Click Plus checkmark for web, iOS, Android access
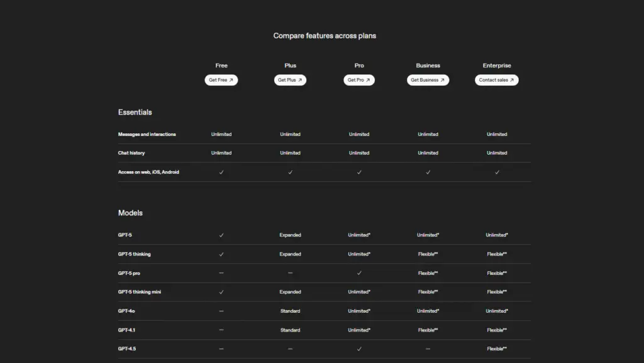 click(290, 172)
